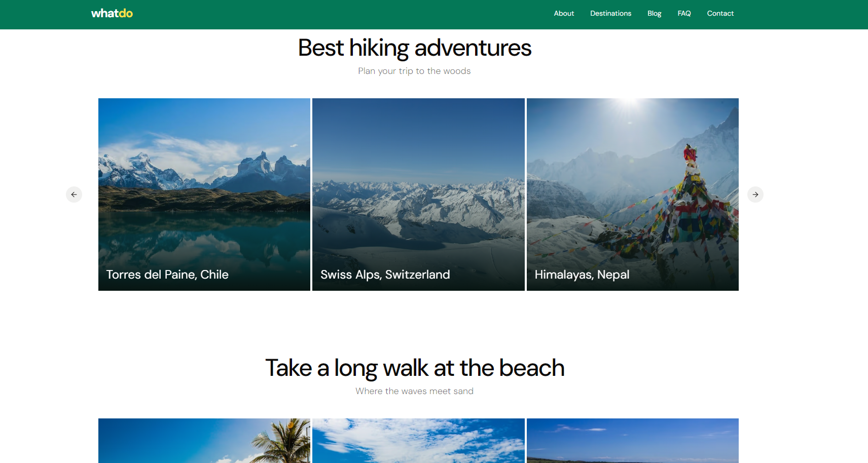Advance hiking carousel with right arrow
The image size is (868, 463).
click(755, 195)
